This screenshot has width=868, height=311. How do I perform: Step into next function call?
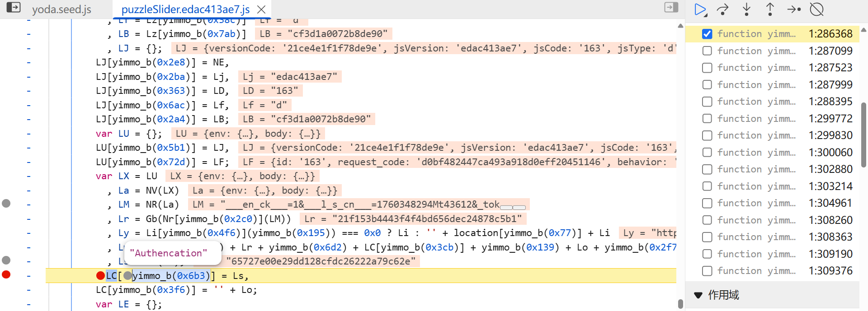(x=746, y=9)
